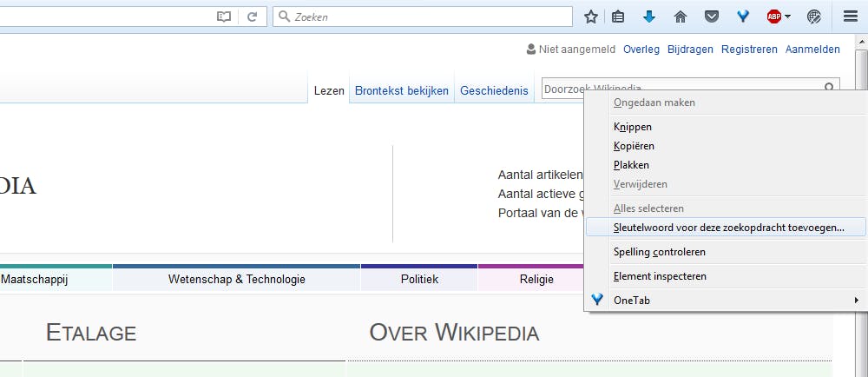Viewport: 868px width, 377px height.
Task: Click the Wikipedia search magnifier button
Action: [x=829, y=88]
